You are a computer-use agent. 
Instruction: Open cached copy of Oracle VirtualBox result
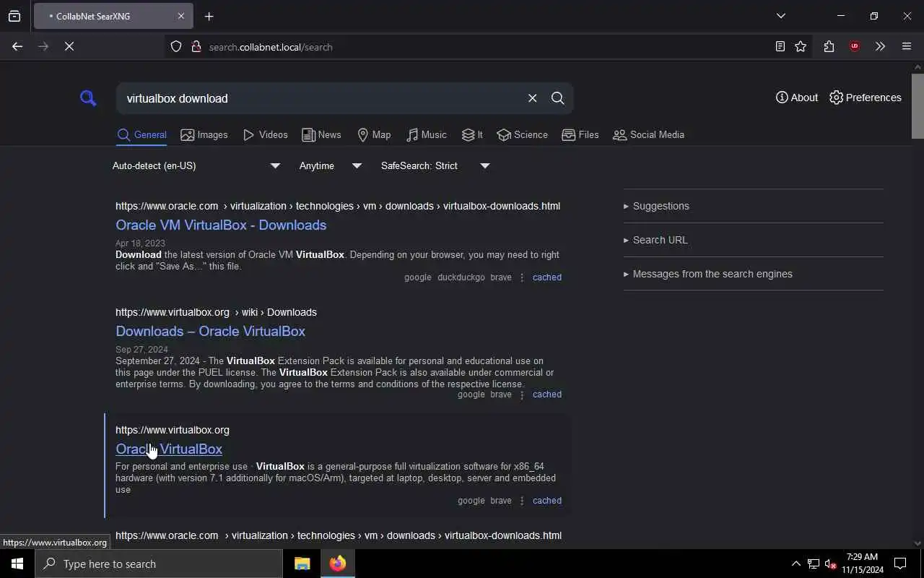coord(546,501)
